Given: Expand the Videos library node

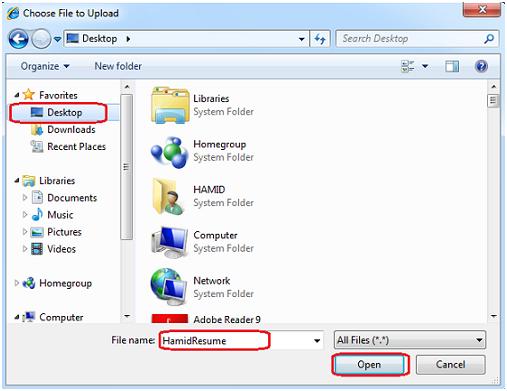Looking at the screenshot, I should [x=25, y=249].
